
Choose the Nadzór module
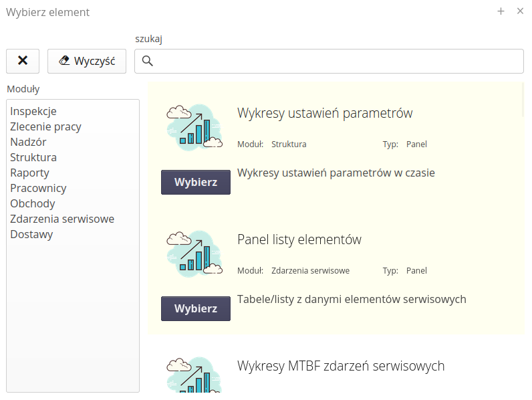click(x=28, y=142)
